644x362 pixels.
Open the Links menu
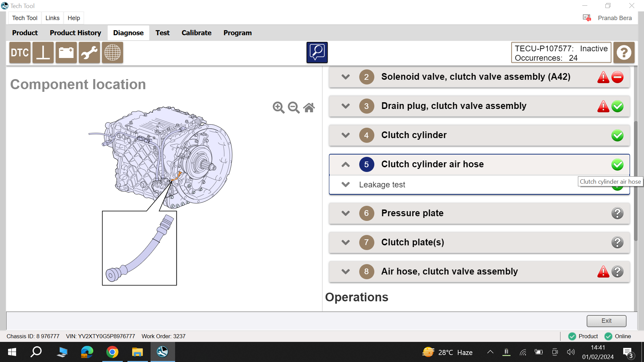coord(52,18)
